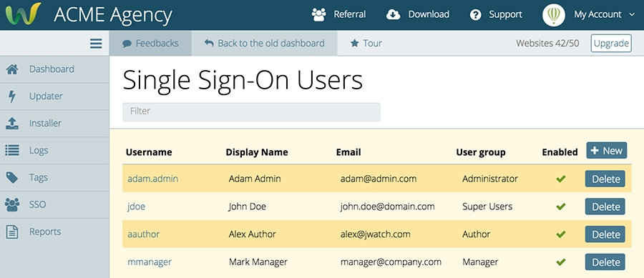Image resolution: width=644 pixels, height=278 pixels.
Task: Expand the My Account dropdown arrow
Action: pyautogui.click(x=632, y=15)
